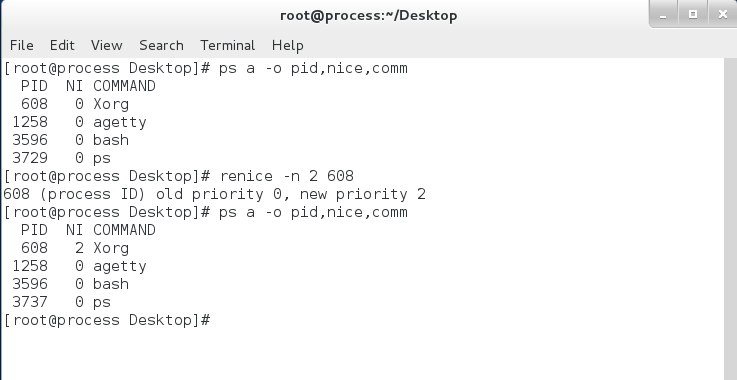
Task: Open the File menu
Action: [x=22, y=45]
